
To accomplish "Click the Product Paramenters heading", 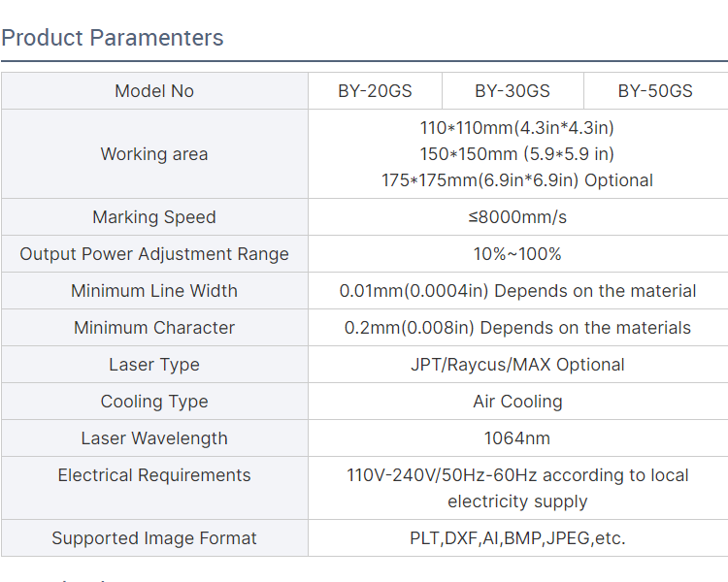I will [x=113, y=38].
